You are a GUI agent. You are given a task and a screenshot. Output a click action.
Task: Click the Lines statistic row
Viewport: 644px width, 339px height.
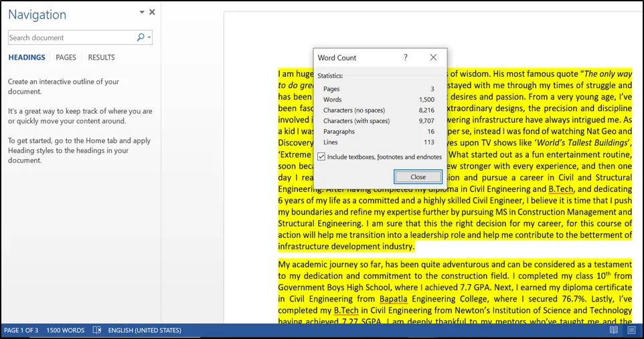[x=379, y=142]
